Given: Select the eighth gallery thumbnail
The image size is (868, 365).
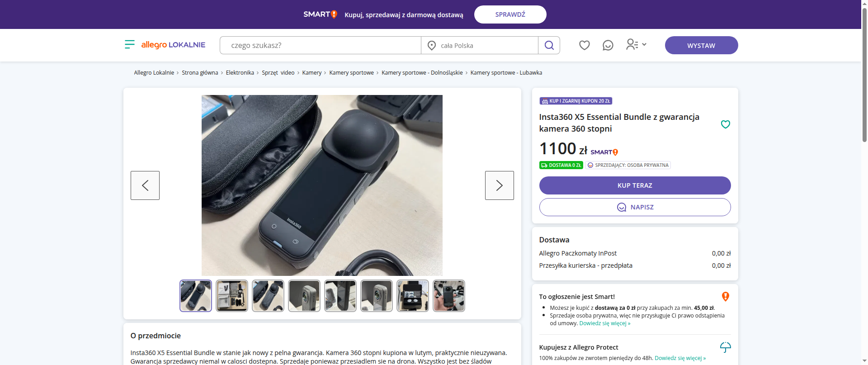Looking at the screenshot, I should click(x=449, y=296).
